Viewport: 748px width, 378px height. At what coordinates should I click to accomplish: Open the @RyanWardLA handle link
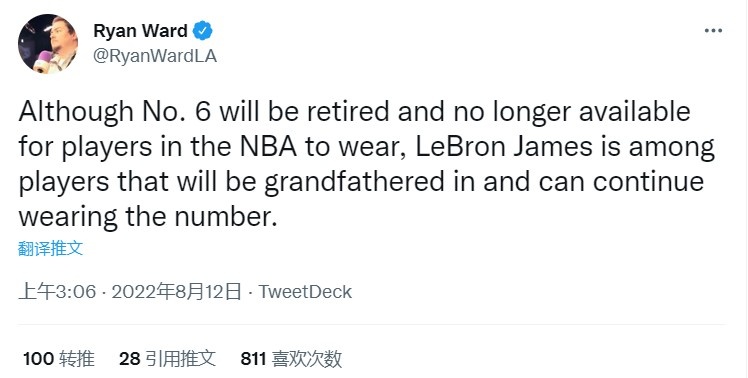pyautogui.click(x=155, y=56)
